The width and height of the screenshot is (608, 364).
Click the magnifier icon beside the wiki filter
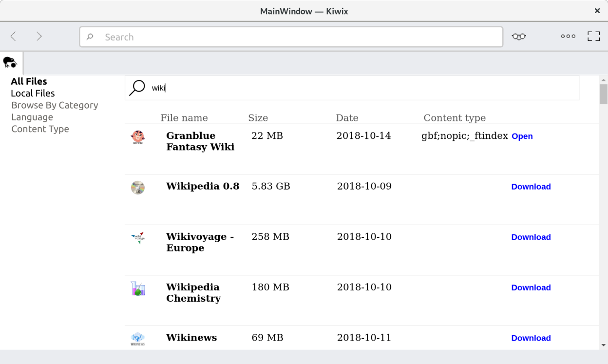click(x=137, y=88)
